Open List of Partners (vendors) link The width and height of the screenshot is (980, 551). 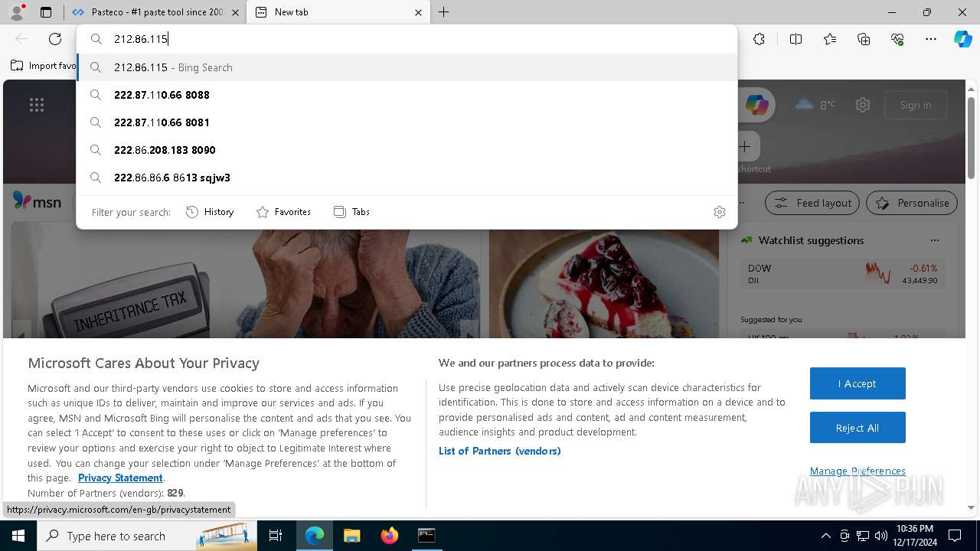[x=500, y=451]
